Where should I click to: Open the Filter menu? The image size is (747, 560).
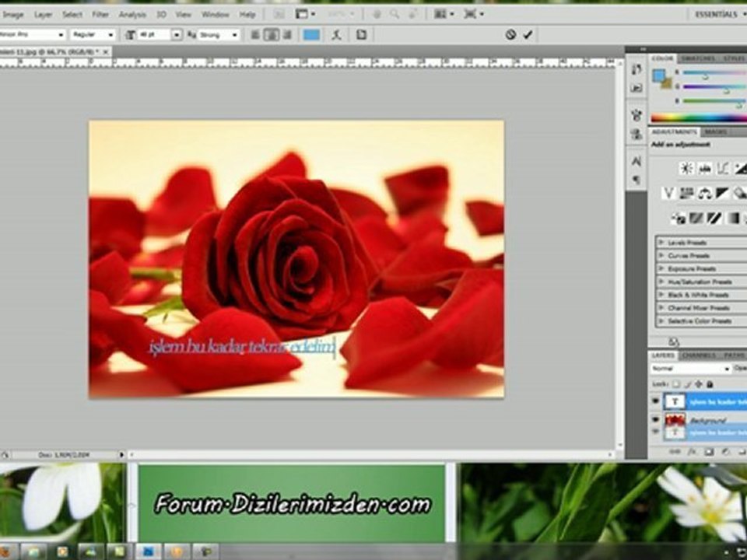pos(100,15)
